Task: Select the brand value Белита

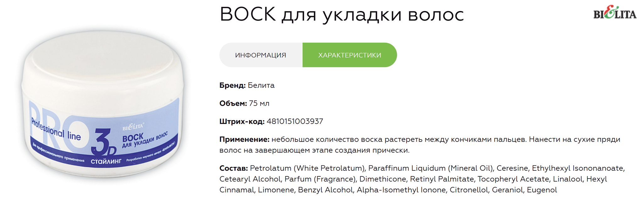Action: (x=261, y=85)
